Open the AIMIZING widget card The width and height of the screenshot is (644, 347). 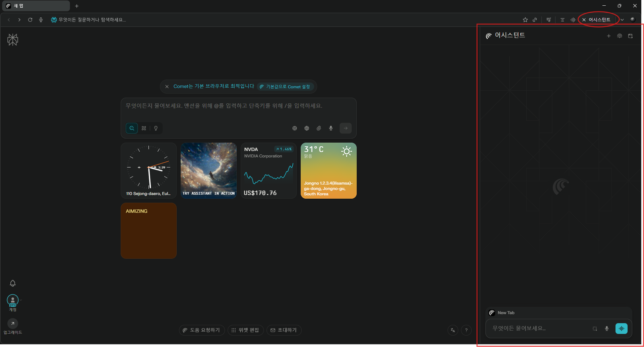pos(149,231)
